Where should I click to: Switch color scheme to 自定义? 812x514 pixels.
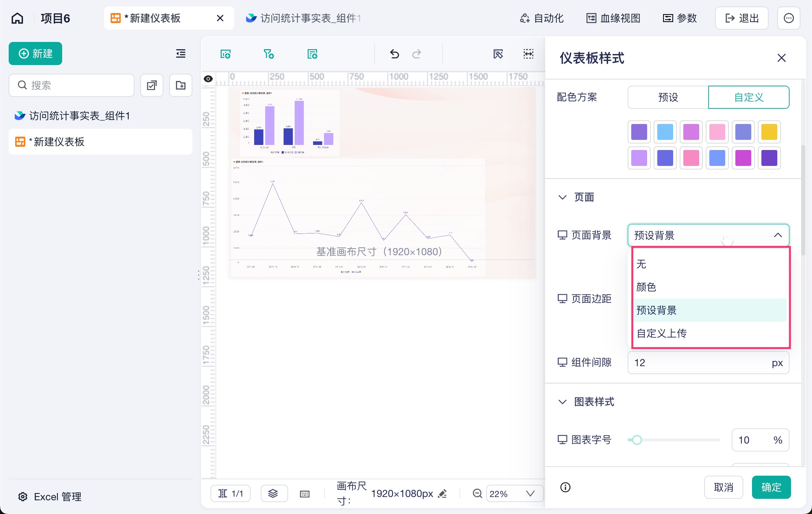749,97
